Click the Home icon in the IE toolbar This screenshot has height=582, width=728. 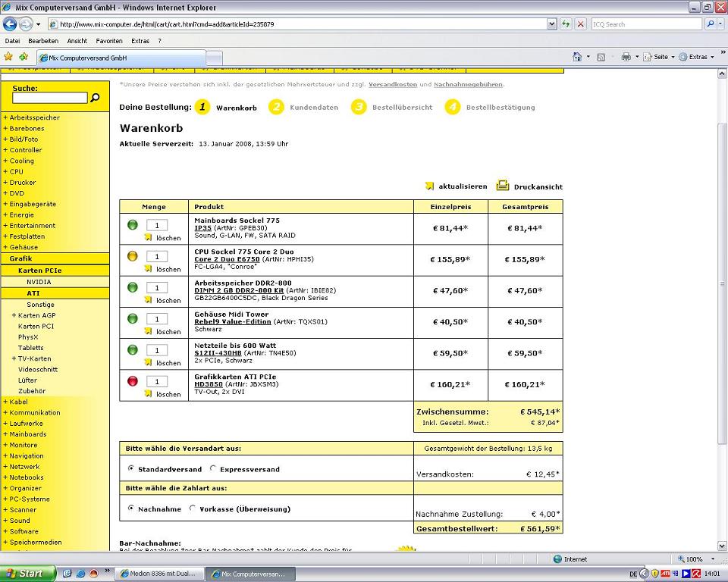[577, 57]
